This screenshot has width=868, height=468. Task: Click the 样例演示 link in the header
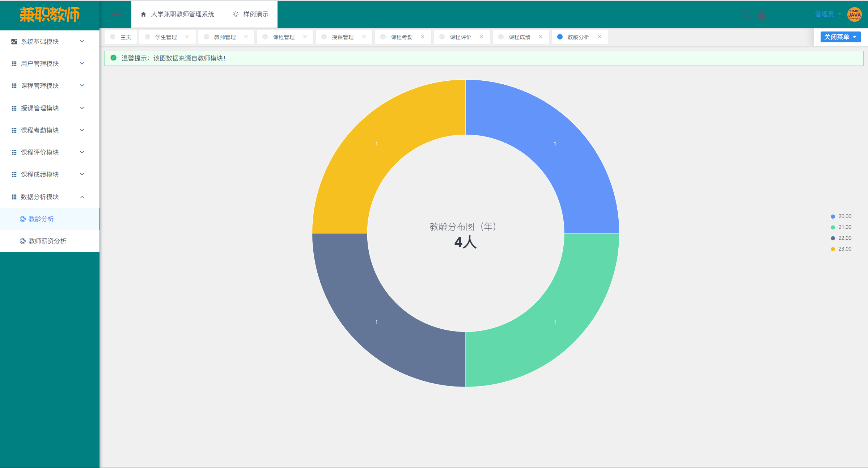pos(255,14)
